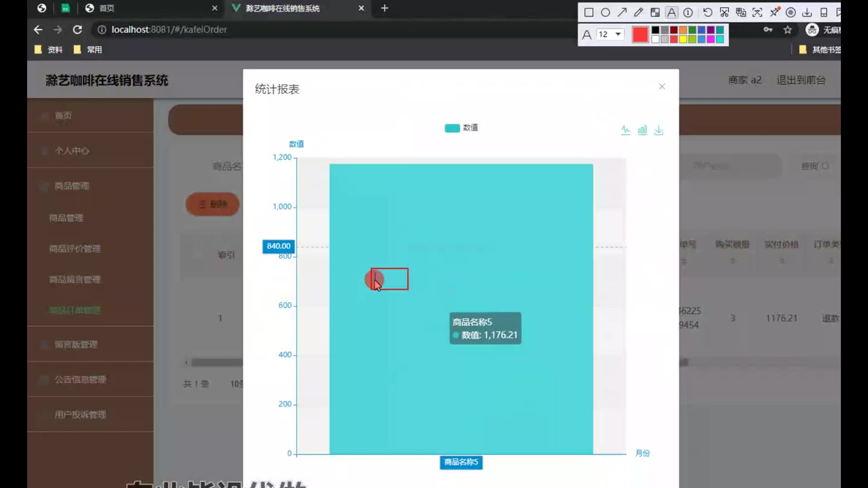Switch the chart to bar view
Image resolution: width=868 pixels, height=488 pixels.
(x=642, y=131)
